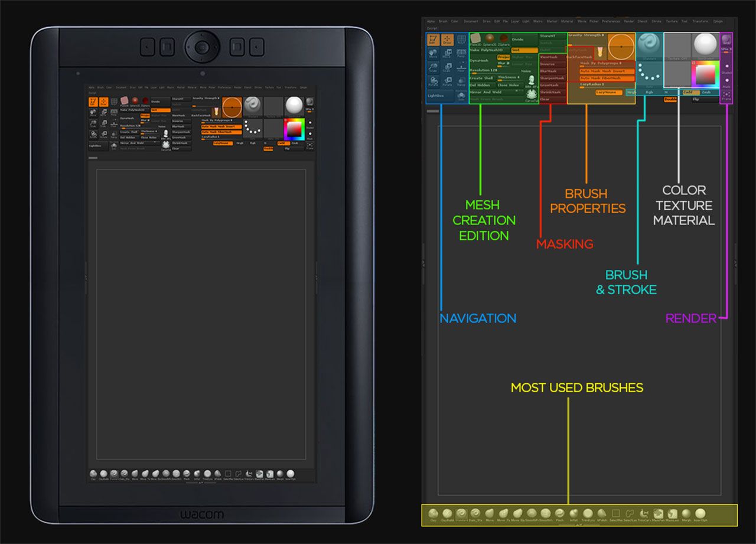
Task: Open the brush thumbnail on the tablet screen
Action: (x=253, y=106)
